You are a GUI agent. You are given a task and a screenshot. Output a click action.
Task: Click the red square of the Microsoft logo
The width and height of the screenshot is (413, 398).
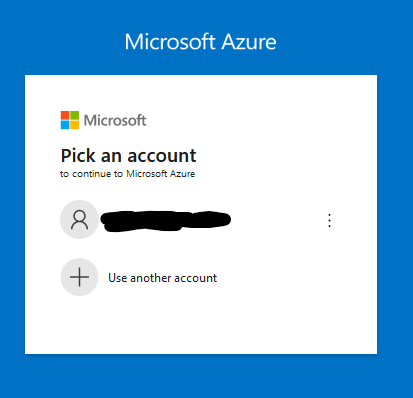pos(65,115)
